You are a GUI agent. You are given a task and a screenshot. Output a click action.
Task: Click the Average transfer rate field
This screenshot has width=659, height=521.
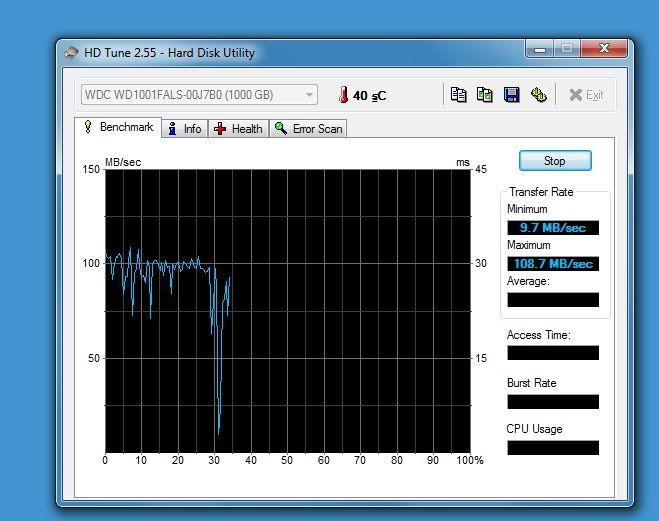pyautogui.click(x=553, y=299)
